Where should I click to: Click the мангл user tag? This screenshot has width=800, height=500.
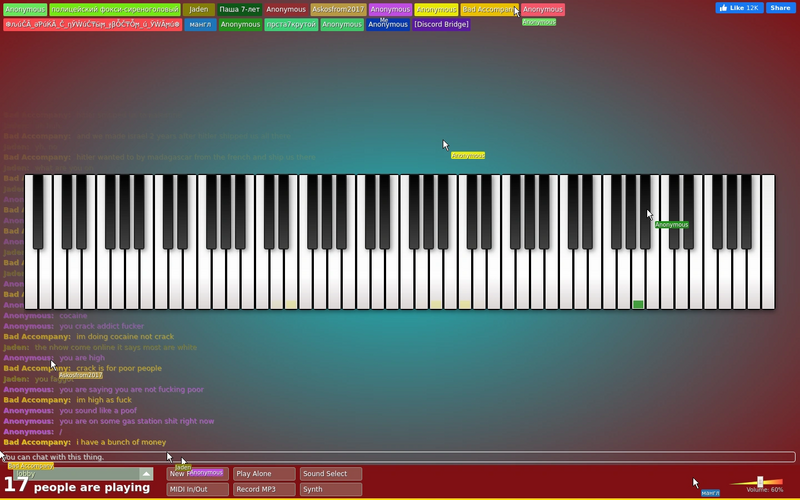pos(200,24)
